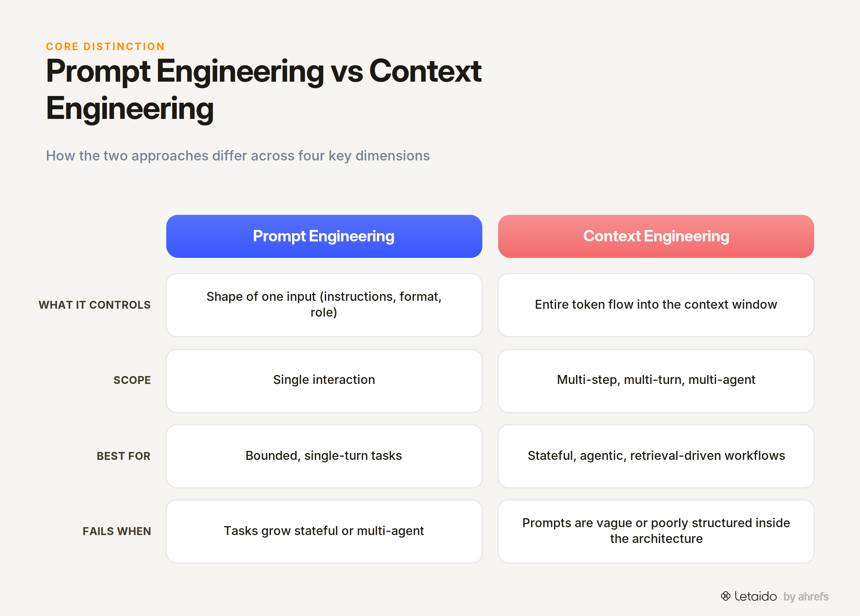Click the 'Multi-step, multi-turn, multi-agent' cell
The width and height of the screenshot is (860, 616).
pyautogui.click(x=656, y=381)
